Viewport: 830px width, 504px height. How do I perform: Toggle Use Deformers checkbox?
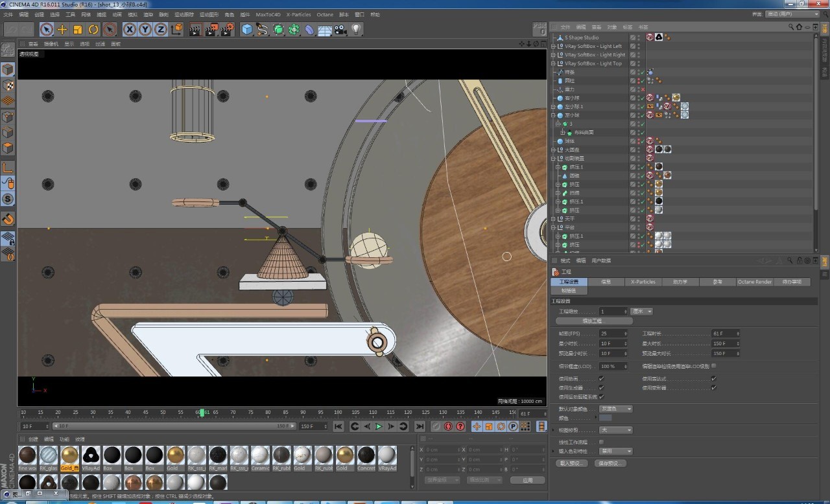coord(713,387)
